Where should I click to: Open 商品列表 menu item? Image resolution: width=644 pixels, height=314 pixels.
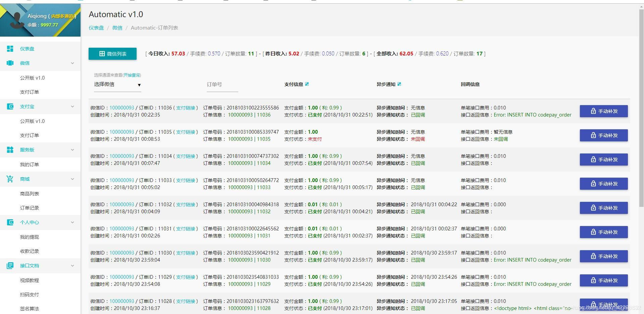click(x=30, y=194)
